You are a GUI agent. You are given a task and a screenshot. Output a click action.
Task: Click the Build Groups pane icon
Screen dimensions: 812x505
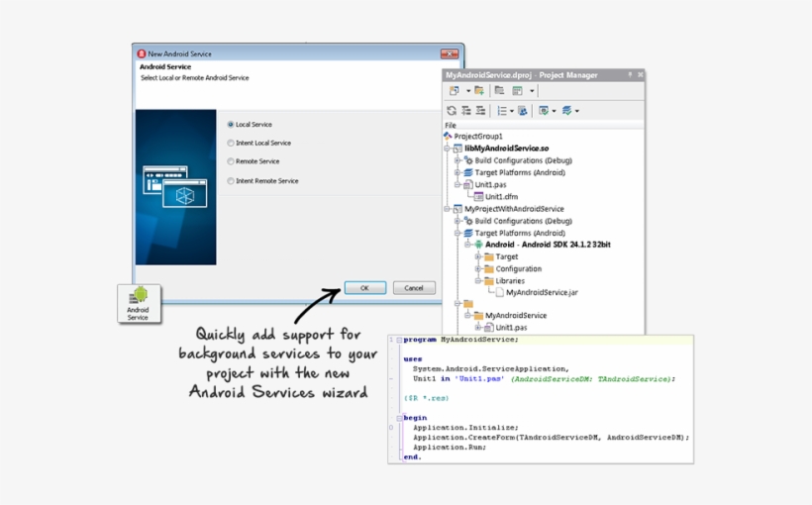523,110
